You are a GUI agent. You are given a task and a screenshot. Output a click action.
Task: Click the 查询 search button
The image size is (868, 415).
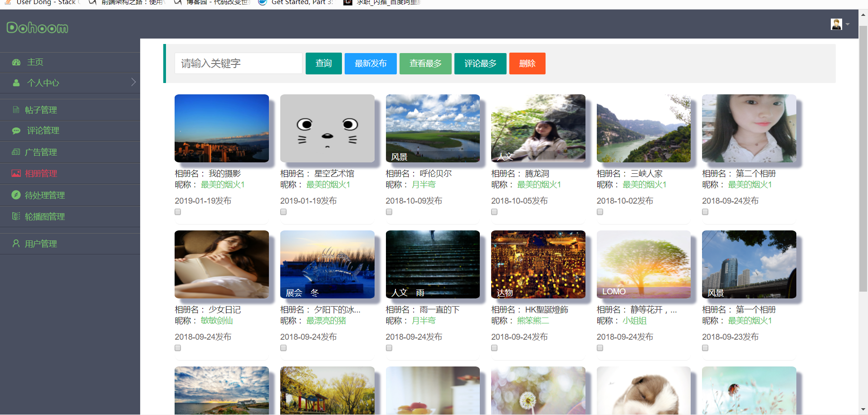point(324,63)
